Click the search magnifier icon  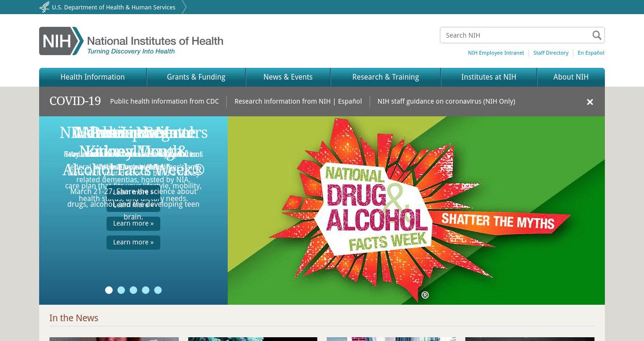(597, 35)
